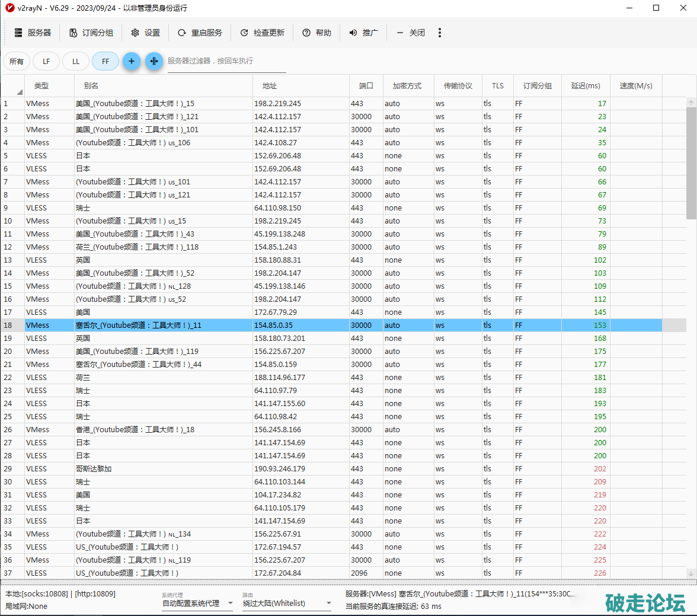Open the 服务器 servers menu

[x=33, y=33]
